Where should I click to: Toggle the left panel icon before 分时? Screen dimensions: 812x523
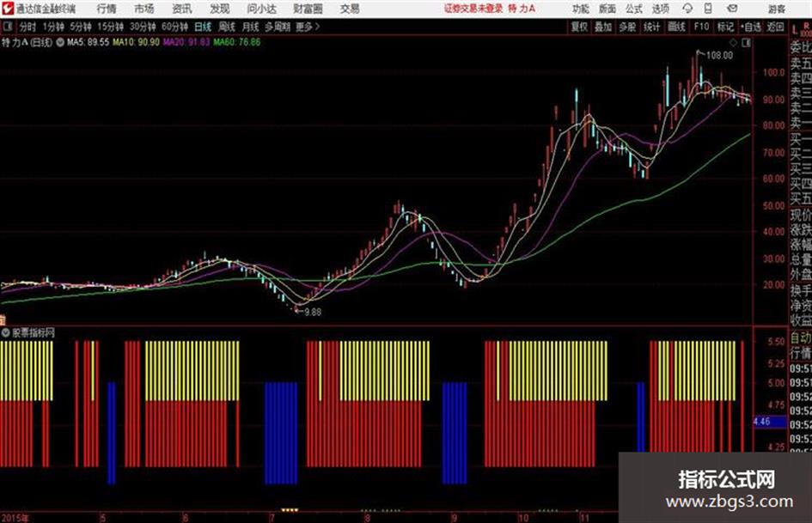8,27
